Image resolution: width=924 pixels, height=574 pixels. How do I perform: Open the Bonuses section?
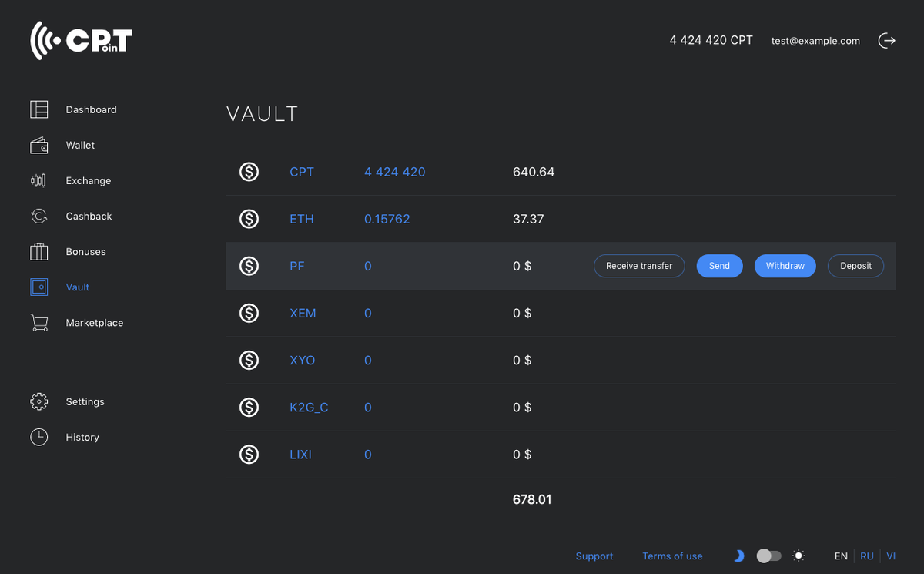86,251
